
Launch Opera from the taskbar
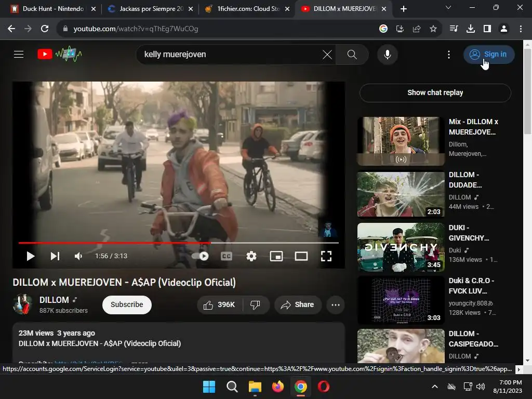point(323,387)
